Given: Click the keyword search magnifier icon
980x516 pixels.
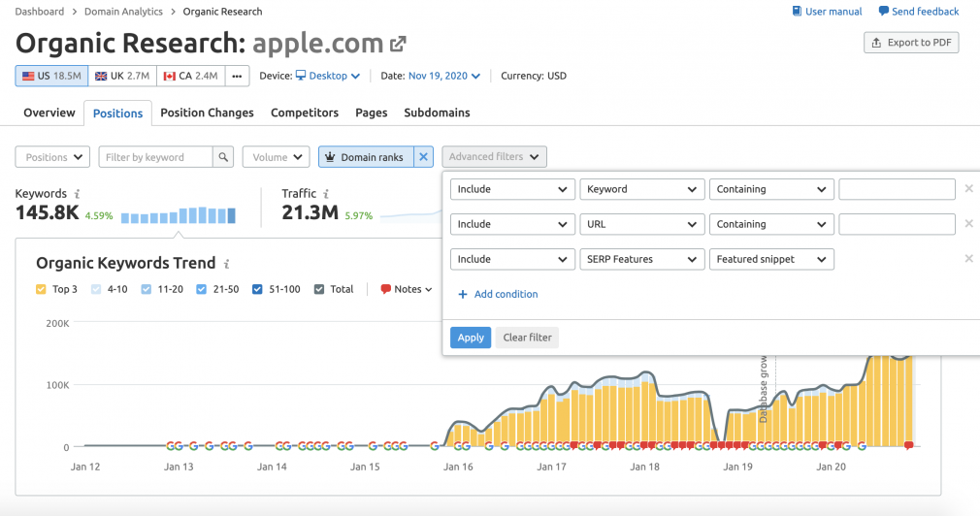Looking at the screenshot, I should pyautogui.click(x=223, y=157).
